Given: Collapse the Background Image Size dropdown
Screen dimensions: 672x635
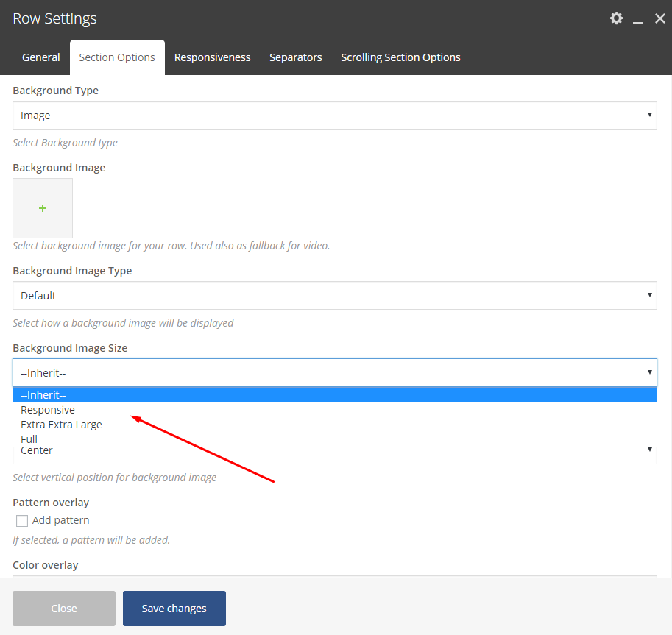Looking at the screenshot, I should click(x=334, y=373).
